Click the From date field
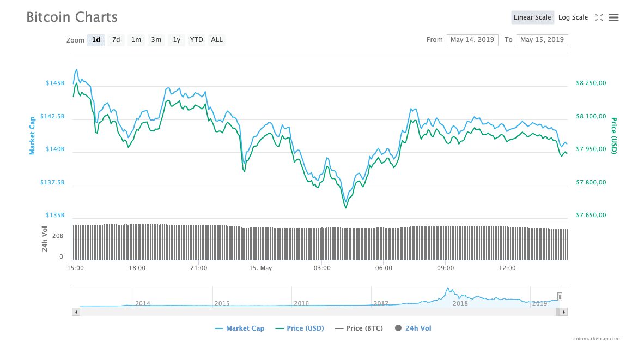 point(472,40)
